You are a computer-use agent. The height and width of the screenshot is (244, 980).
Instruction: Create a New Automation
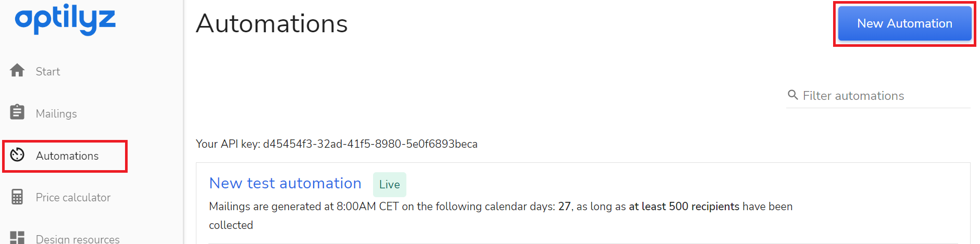click(904, 23)
